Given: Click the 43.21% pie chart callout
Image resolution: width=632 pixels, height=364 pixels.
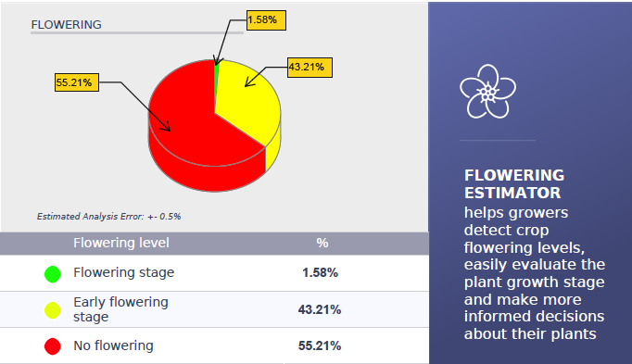Looking at the screenshot, I should click(310, 68).
